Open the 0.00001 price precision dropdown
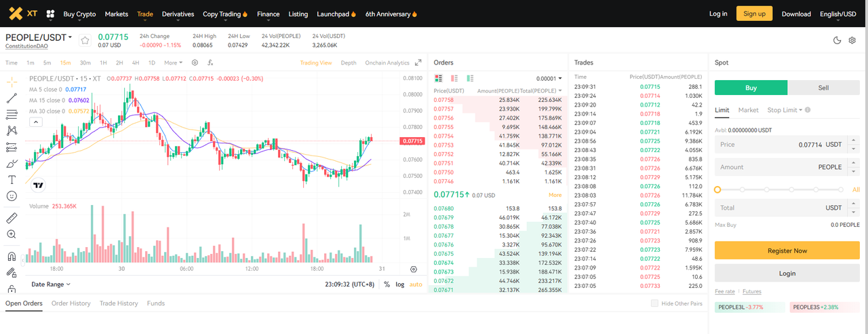 549,79
